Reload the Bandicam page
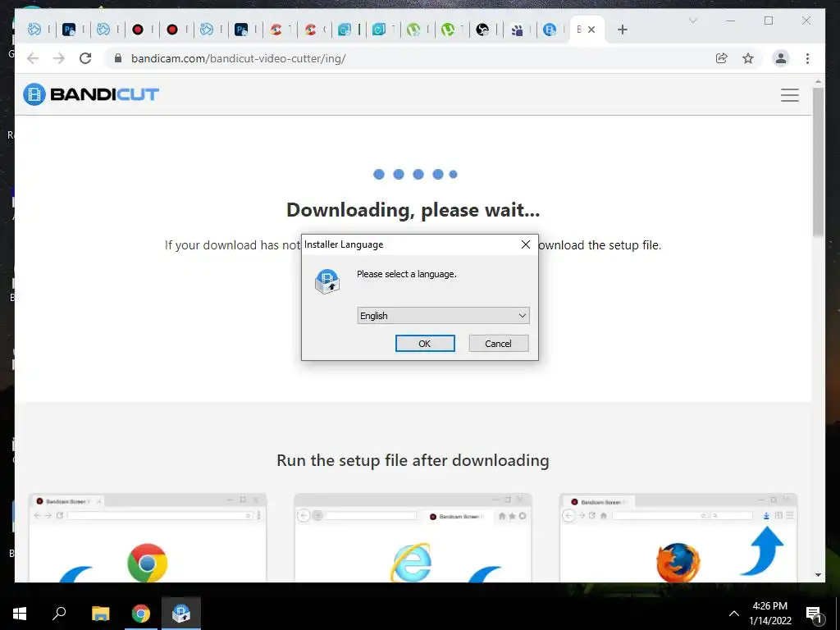 click(85, 58)
